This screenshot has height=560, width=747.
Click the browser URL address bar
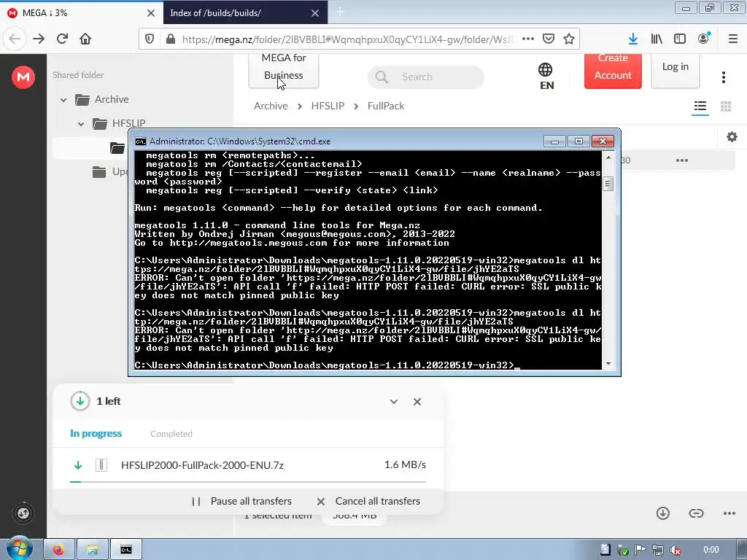coord(348,39)
